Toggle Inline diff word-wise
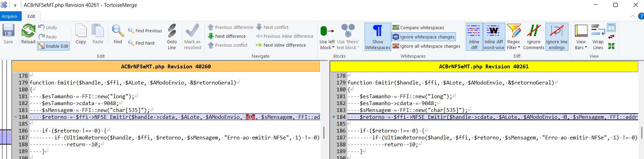The height and width of the screenshot is (159, 644). pyautogui.click(x=494, y=37)
